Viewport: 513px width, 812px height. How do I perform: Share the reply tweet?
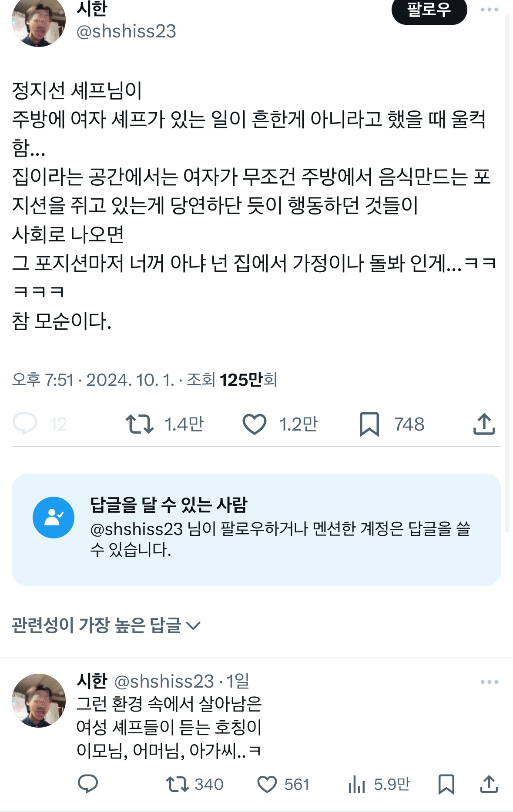click(489, 784)
